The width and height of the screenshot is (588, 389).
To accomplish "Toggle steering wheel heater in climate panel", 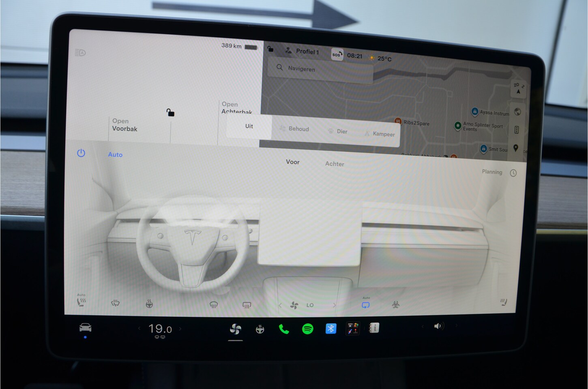I will pos(149,304).
